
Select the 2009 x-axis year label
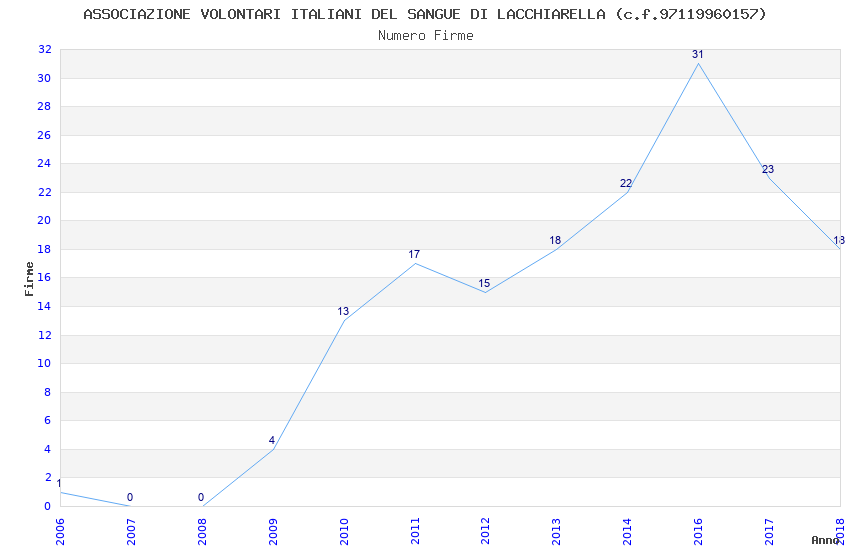273,531
